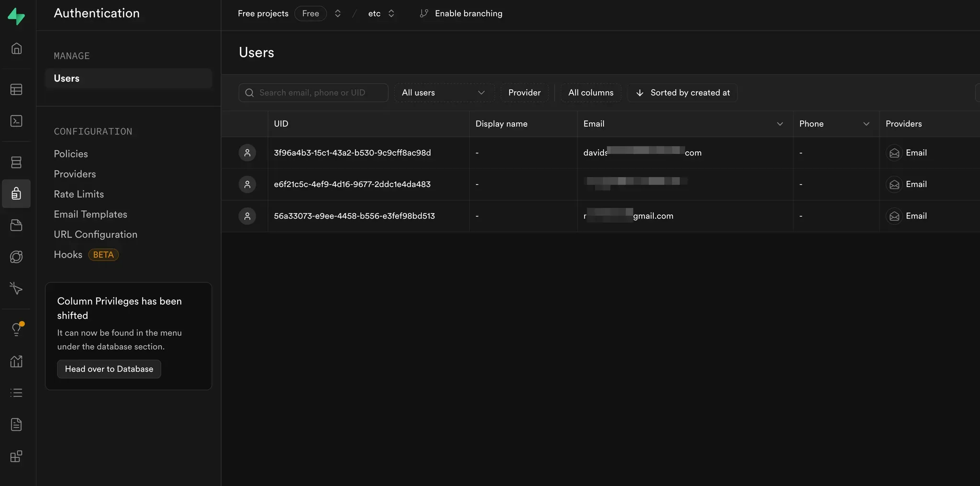Click the Authentication section title
The image size is (980, 486).
[97, 13]
